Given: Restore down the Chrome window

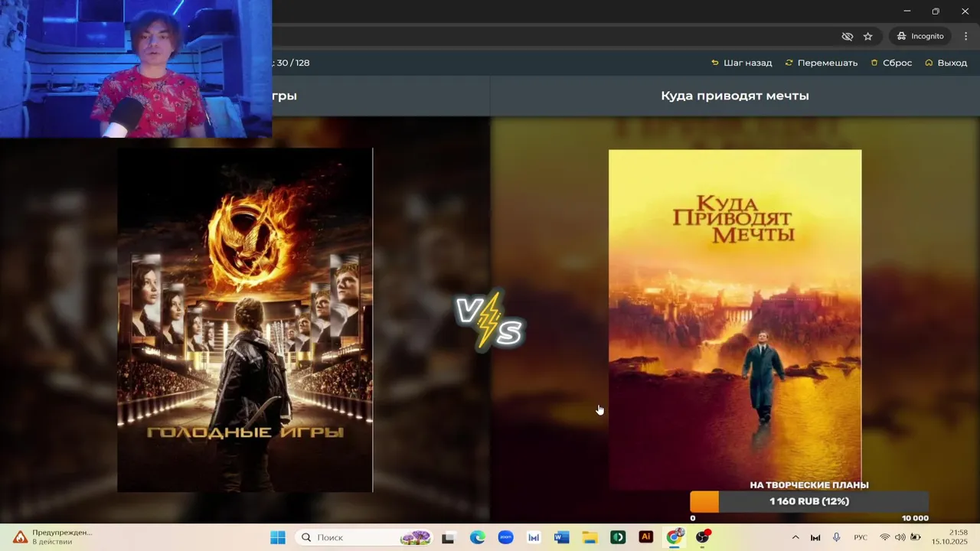Looking at the screenshot, I should click(936, 11).
